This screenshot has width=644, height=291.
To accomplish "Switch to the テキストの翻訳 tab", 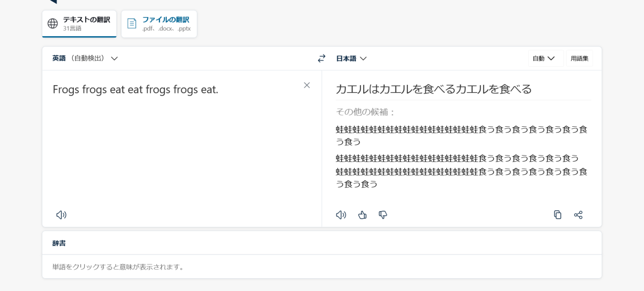I will point(86,24).
